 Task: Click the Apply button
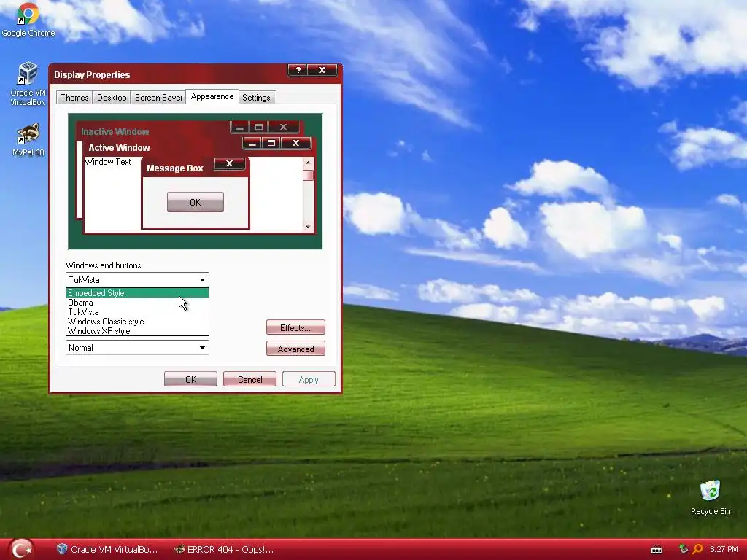pos(309,379)
